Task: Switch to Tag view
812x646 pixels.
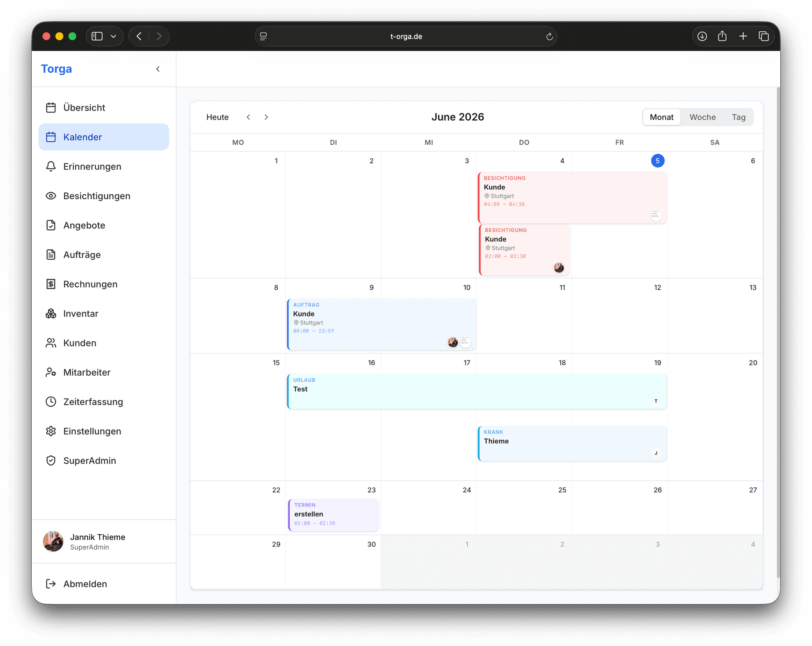Action: tap(738, 117)
